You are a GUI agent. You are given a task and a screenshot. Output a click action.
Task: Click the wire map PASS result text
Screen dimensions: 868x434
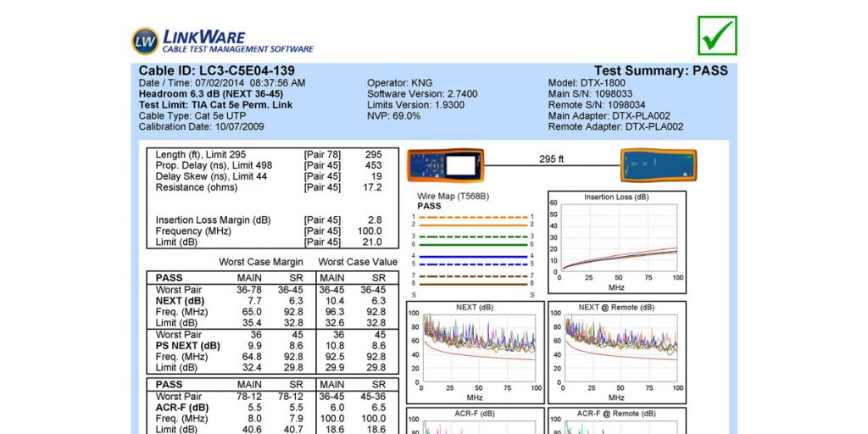(x=429, y=206)
